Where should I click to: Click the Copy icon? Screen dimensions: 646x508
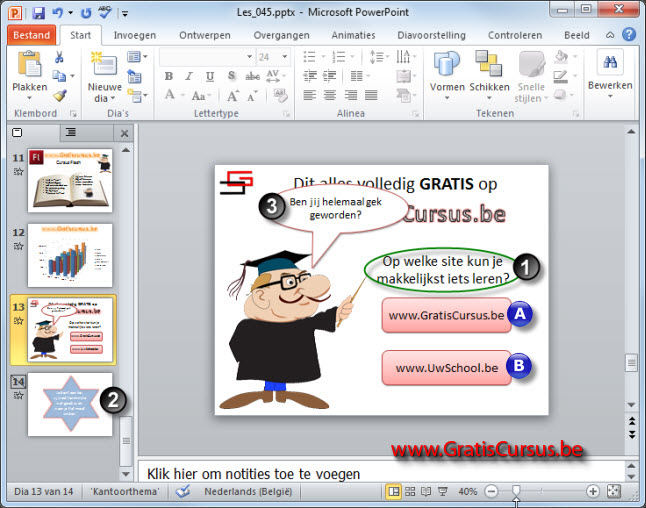[x=59, y=76]
